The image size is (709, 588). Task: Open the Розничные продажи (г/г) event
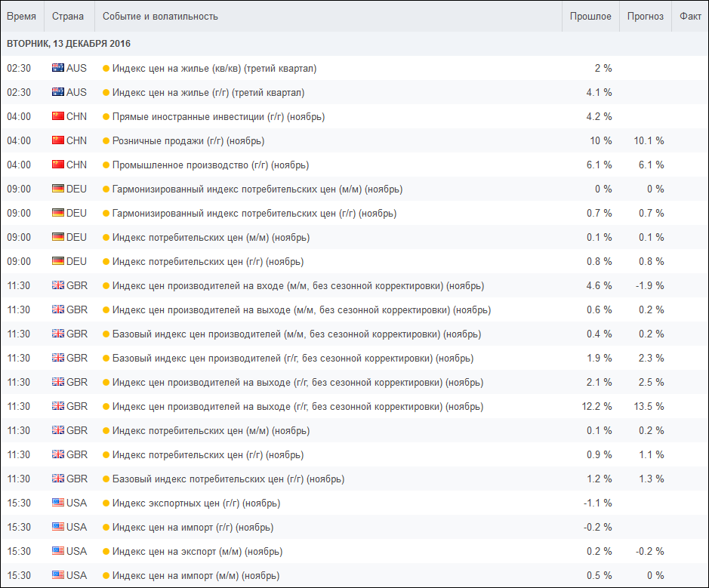(188, 141)
